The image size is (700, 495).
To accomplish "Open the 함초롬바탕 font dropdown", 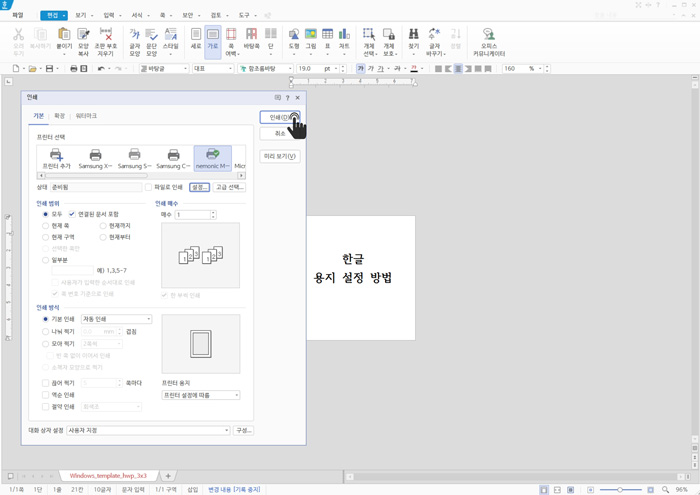I will [x=265, y=68].
